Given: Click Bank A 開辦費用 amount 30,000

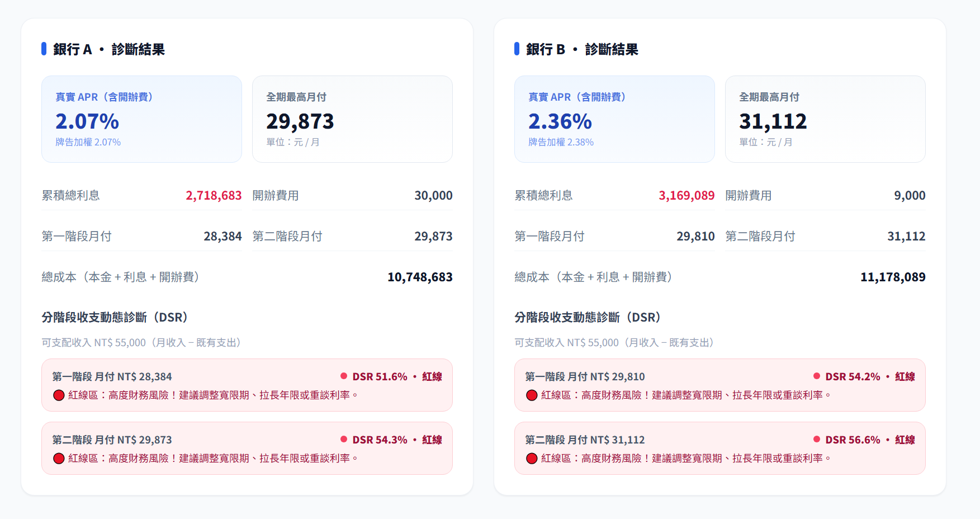Looking at the screenshot, I should point(433,196).
